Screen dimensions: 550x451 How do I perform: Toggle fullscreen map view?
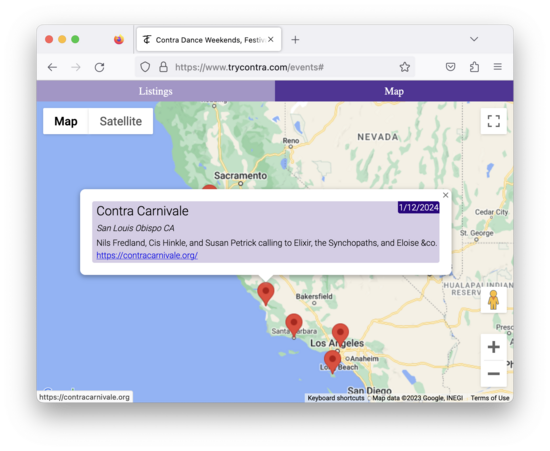[x=494, y=121]
